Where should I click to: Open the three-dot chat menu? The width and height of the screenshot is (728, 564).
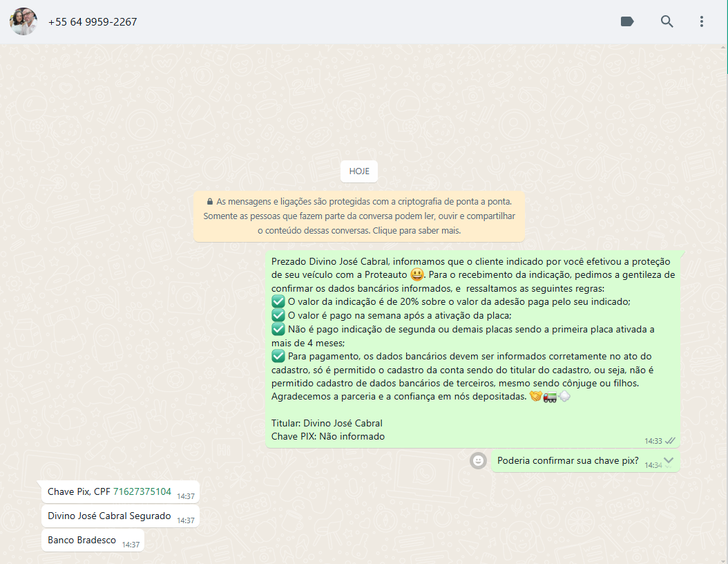click(701, 21)
